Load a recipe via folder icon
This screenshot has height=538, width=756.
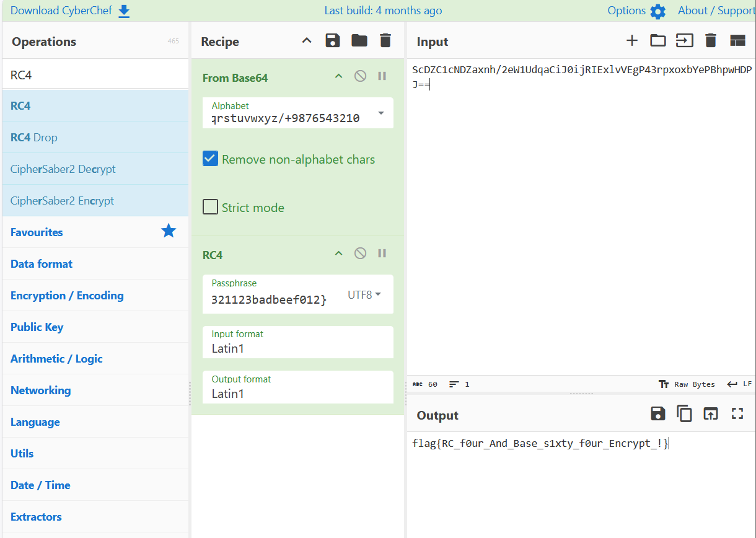pyautogui.click(x=359, y=41)
